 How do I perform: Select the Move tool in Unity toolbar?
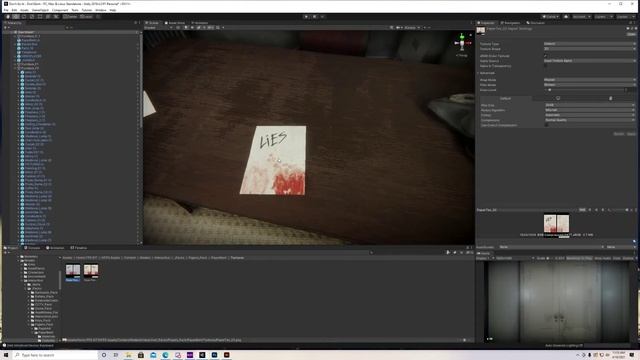pos(16,17)
